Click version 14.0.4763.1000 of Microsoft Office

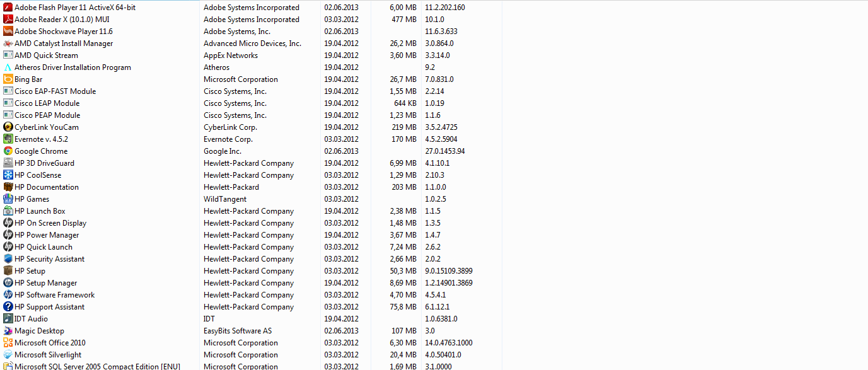(x=449, y=343)
